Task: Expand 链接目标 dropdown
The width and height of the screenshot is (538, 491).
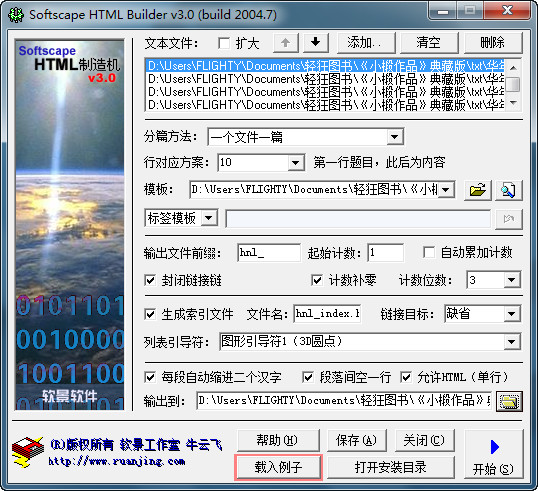Action: click(x=512, y=314)
